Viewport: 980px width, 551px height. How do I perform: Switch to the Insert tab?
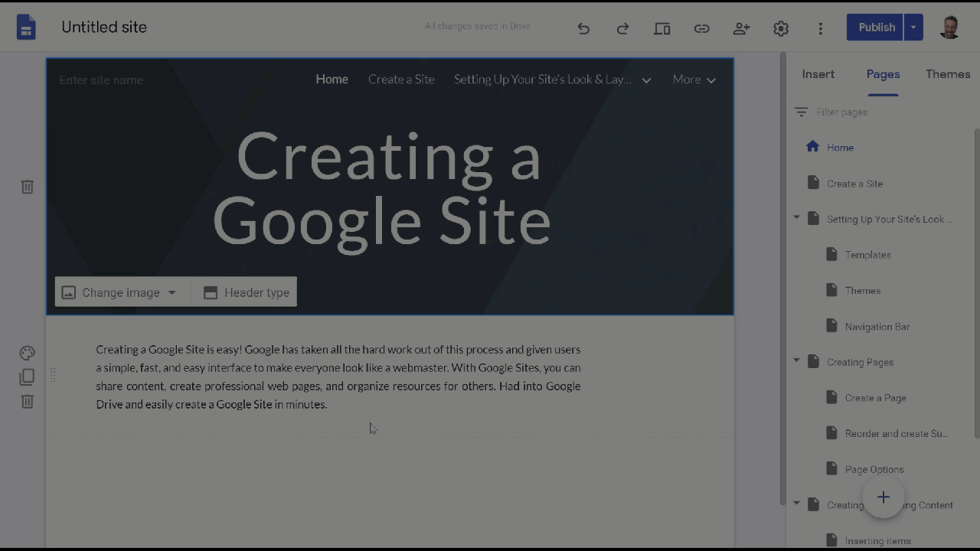tap(818, 74)
